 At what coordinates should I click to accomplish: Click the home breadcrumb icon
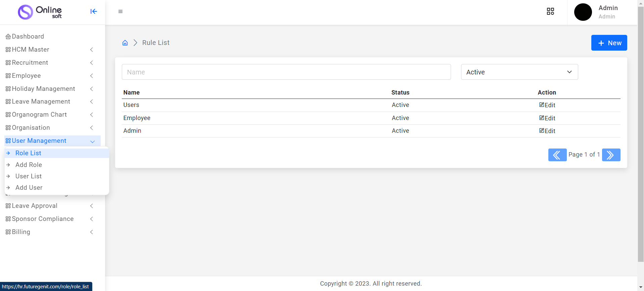coord(125,43)
